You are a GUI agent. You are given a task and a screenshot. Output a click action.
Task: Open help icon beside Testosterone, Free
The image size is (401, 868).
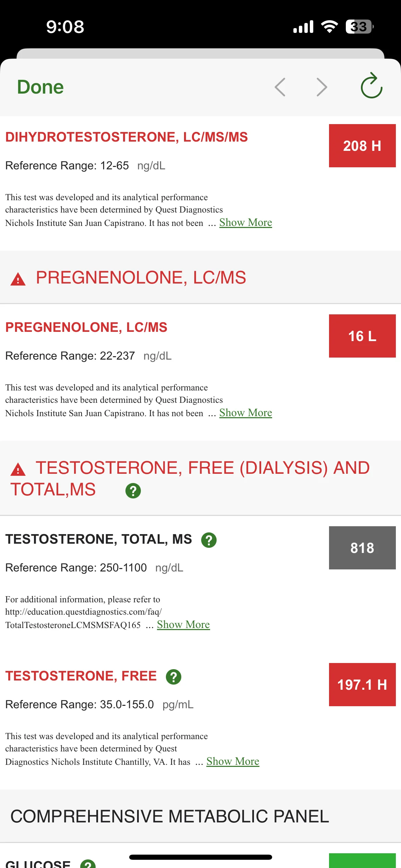click(x=173, y=677)
